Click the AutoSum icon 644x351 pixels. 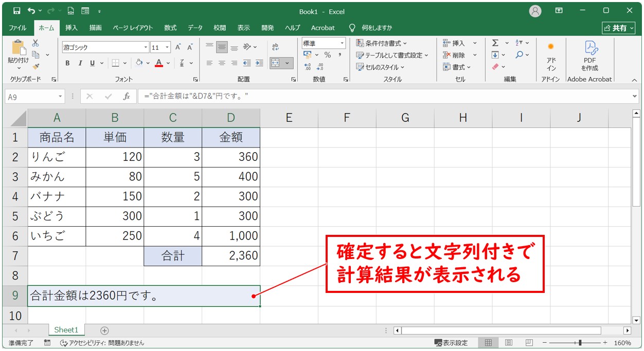495,44
